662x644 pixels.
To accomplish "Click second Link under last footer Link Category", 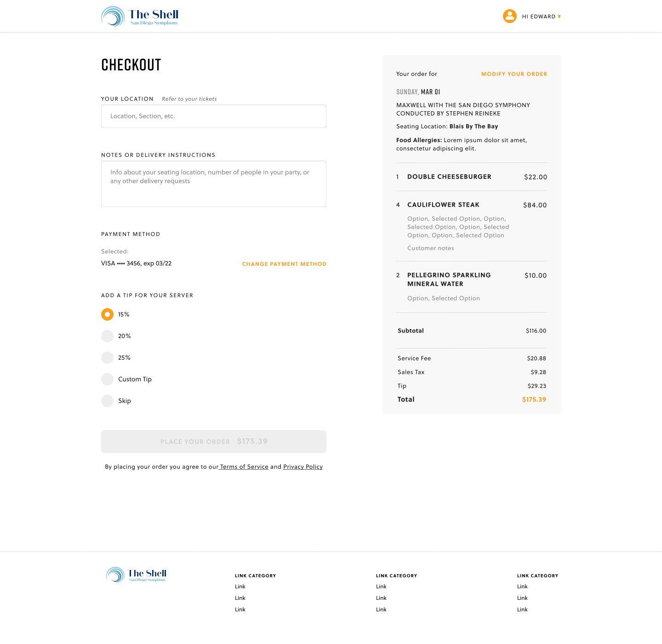I will (522, 598).
